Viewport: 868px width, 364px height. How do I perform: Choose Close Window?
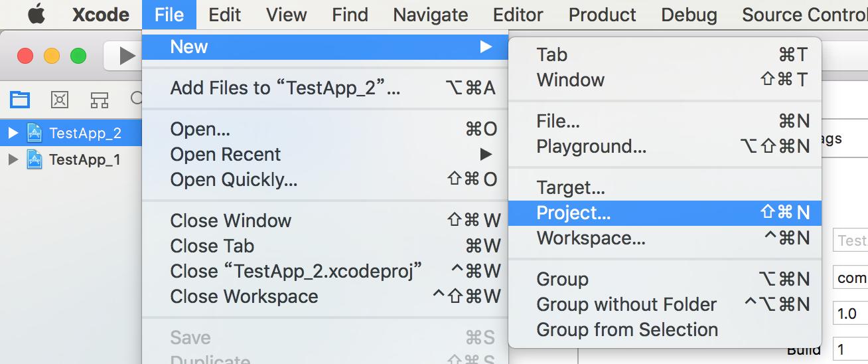pos(325,221)
